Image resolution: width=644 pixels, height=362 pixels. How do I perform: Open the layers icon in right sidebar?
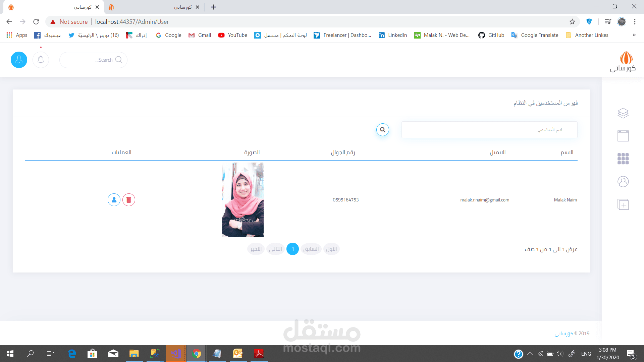(623, 113)
